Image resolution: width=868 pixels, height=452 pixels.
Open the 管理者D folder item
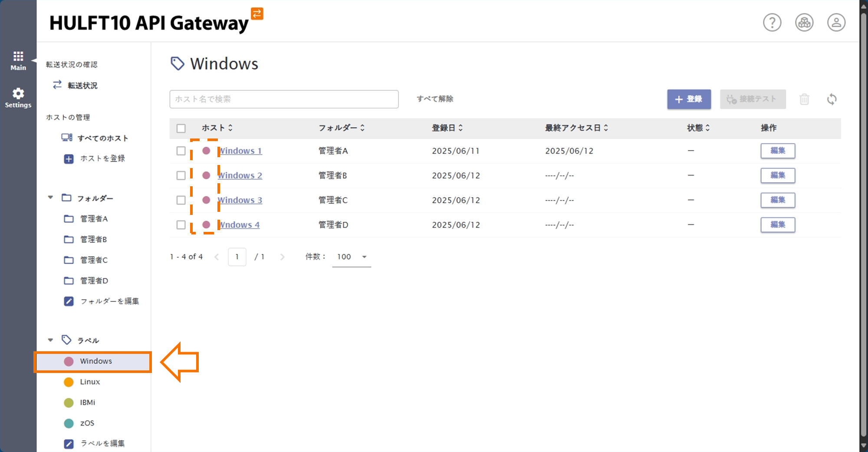(x=93, y=280)
